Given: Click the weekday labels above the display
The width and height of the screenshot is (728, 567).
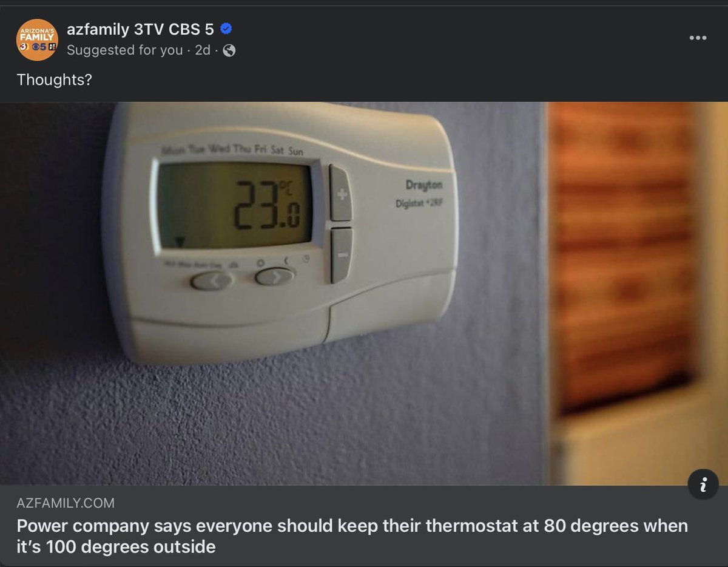Looking at the screenshot, I should (232, 151).
